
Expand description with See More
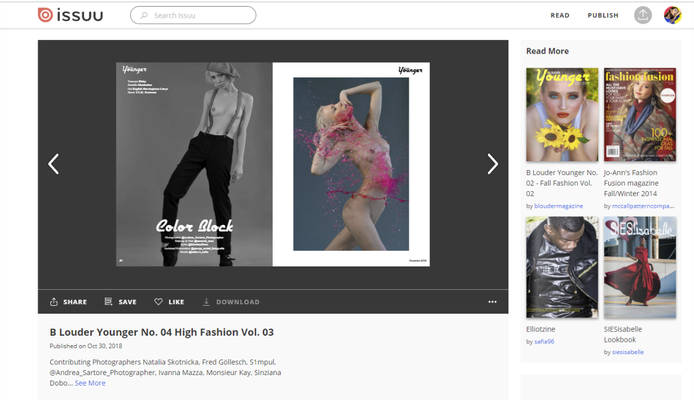[90, 383]
